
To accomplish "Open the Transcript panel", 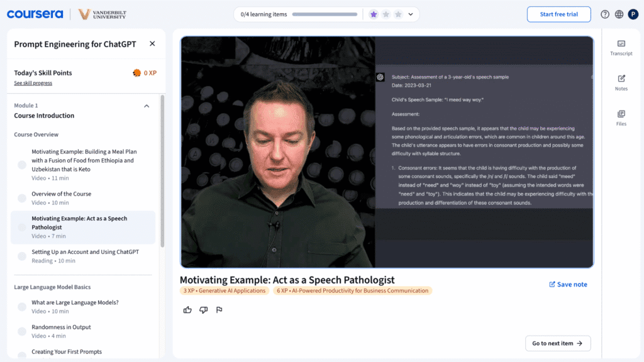I will pyautogui.click(x=621, y=48).
